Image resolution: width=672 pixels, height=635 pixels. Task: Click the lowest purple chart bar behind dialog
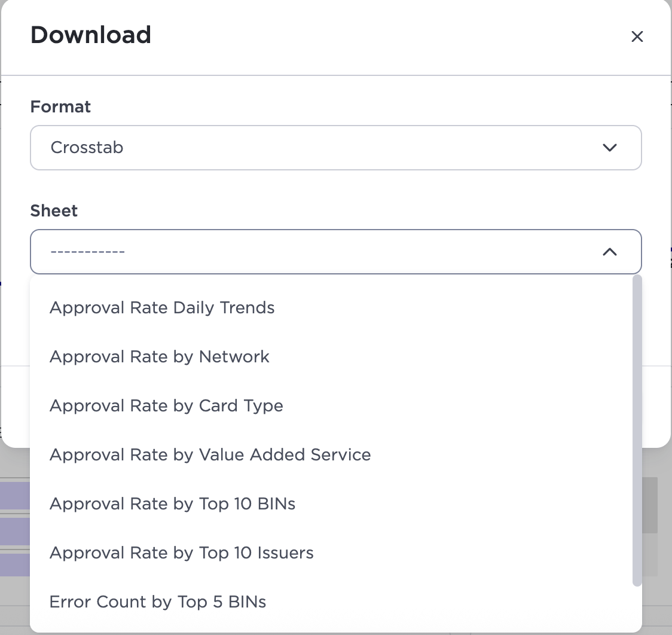tap(15, 564)
